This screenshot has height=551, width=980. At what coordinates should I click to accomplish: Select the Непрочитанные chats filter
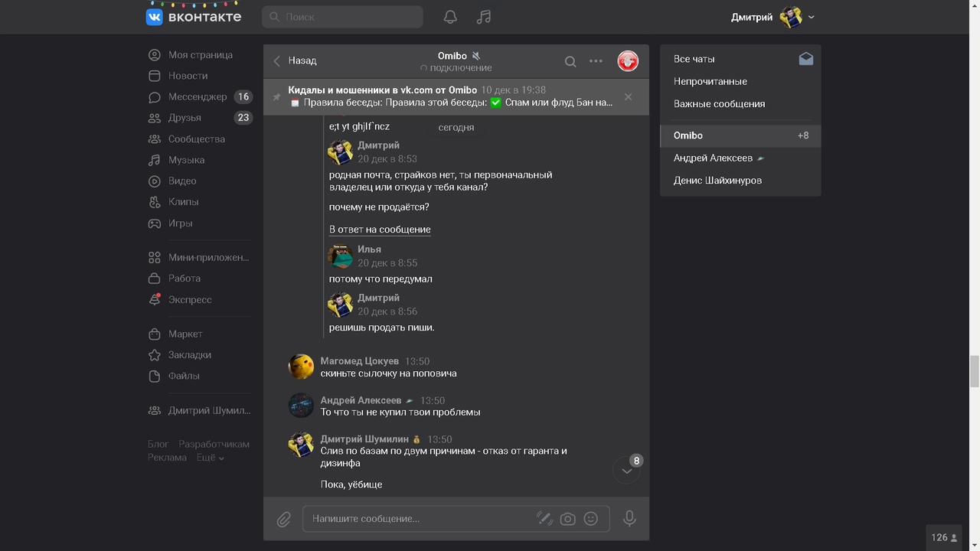pyautogui.click(x=710, y=81)
